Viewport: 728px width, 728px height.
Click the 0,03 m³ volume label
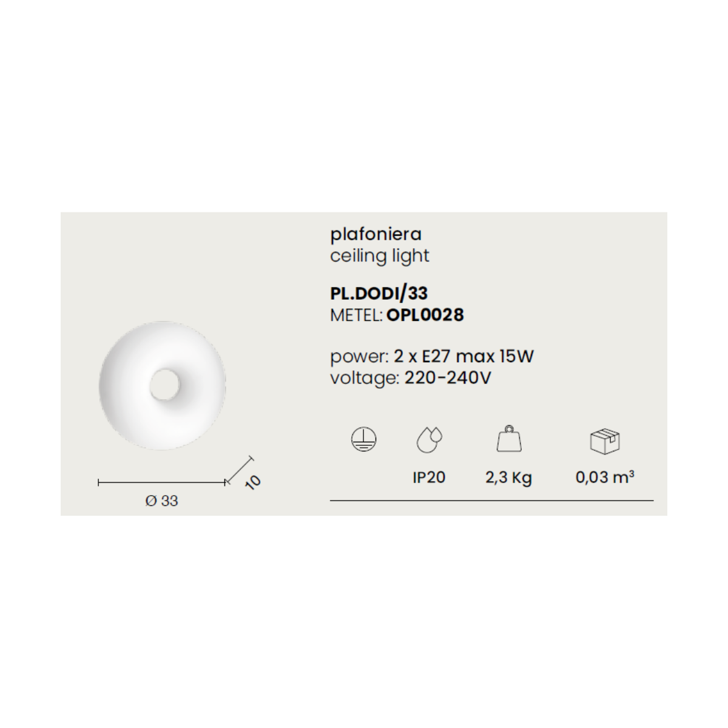point(605,477)
